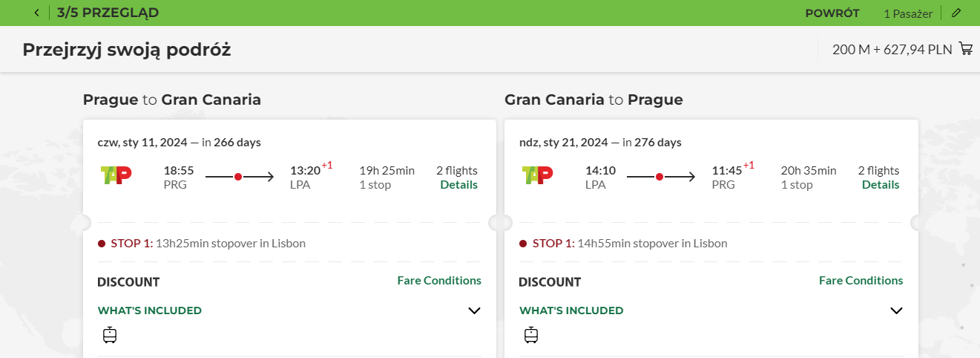This screenshot has height=358, width=980.
Task: Click the pencil edit icon next to 1 Pasażer
Action: point(956,13)
